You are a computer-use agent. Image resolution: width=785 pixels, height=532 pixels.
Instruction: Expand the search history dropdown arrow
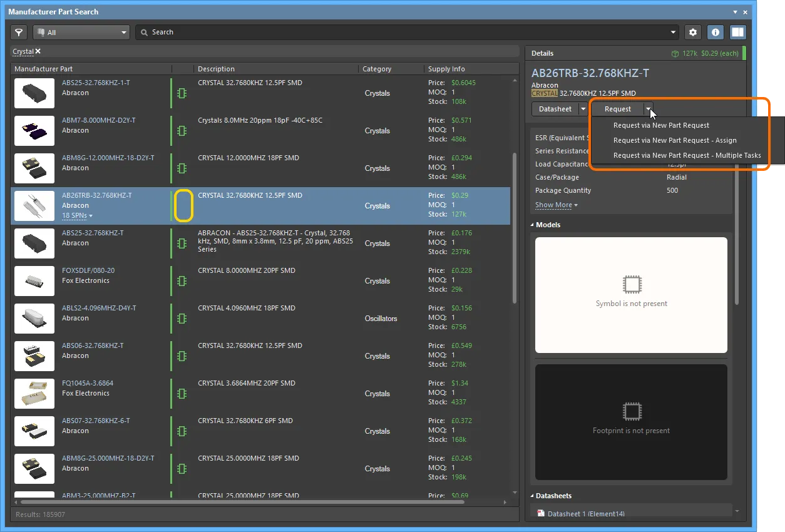(x=674, y=33)
